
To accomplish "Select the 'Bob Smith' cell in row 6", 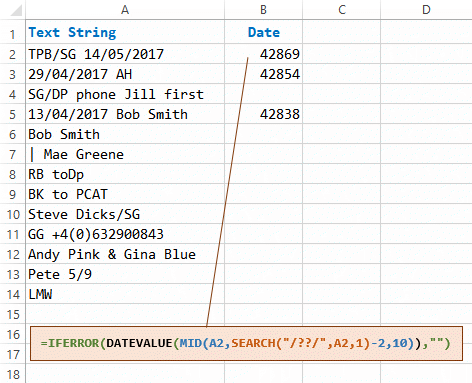I will click(x=125, y=134).
